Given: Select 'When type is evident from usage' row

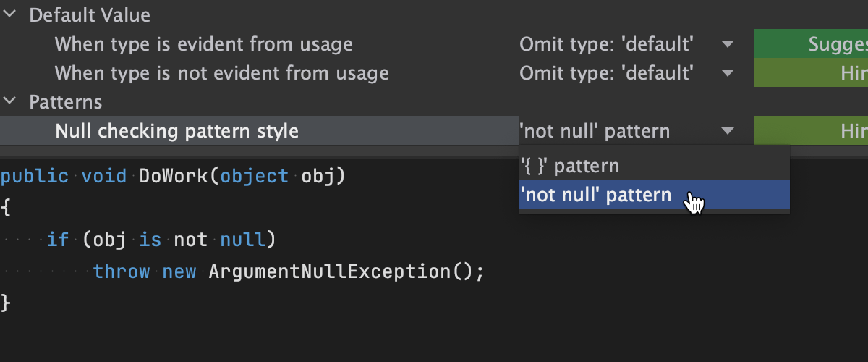Looking at the screenshot, I should 203,44.
